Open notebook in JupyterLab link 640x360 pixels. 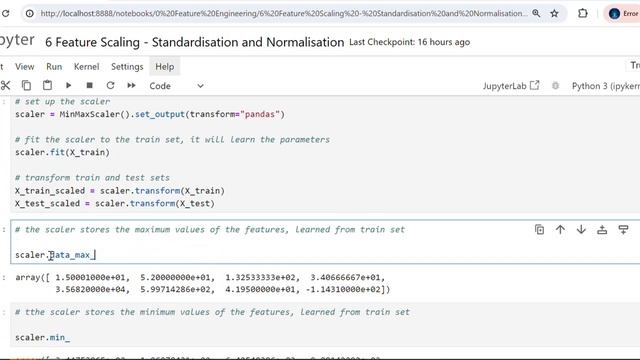(511, 86)
